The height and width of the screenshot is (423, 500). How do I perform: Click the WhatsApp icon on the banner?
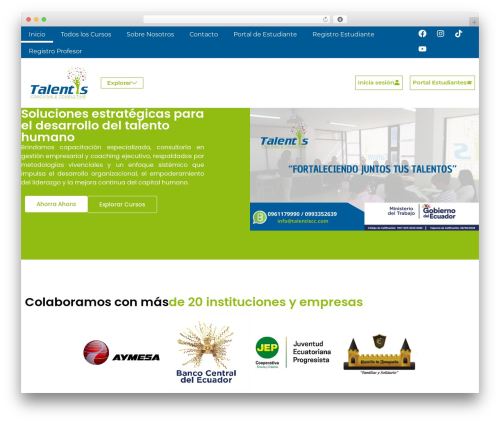(x=259, y=217)
